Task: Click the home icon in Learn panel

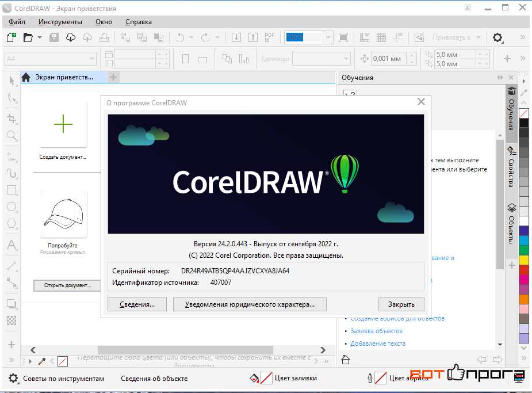Action: click(x=346, y=360)
